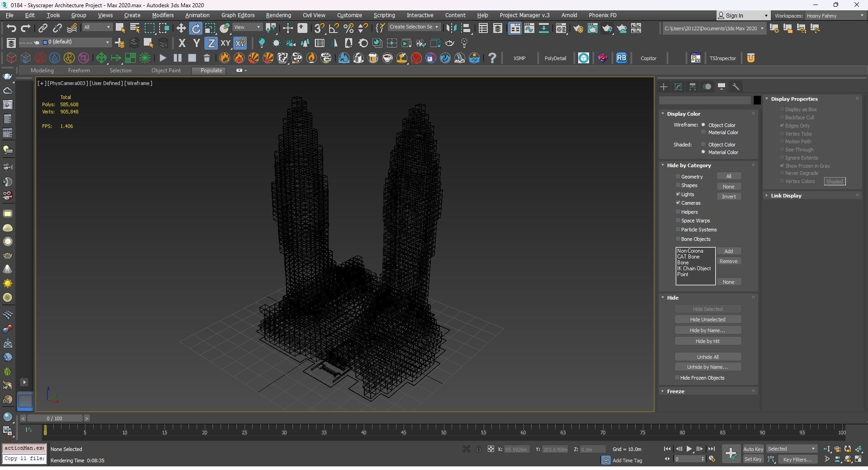Play the animation
The height and width of the screenshot is (470, 868).
click(689, 449)
